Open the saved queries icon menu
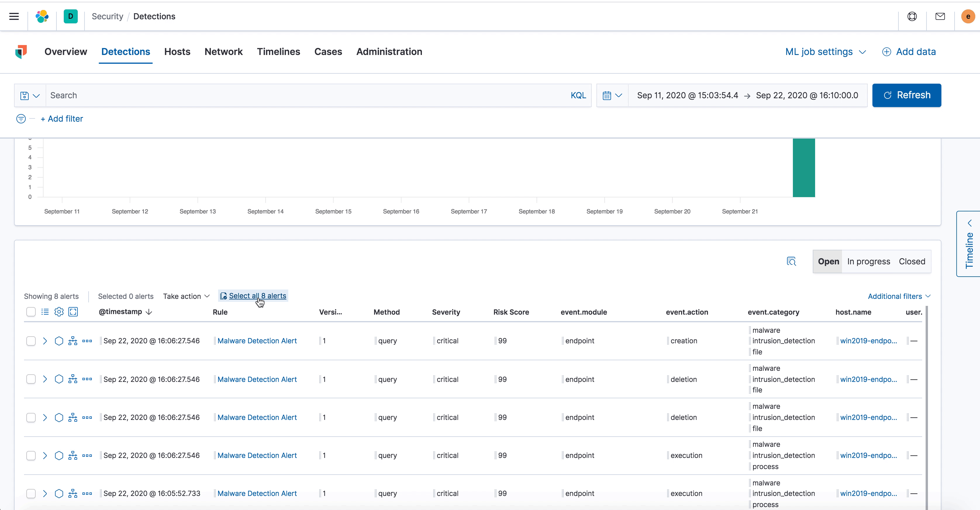 point(30,96)
